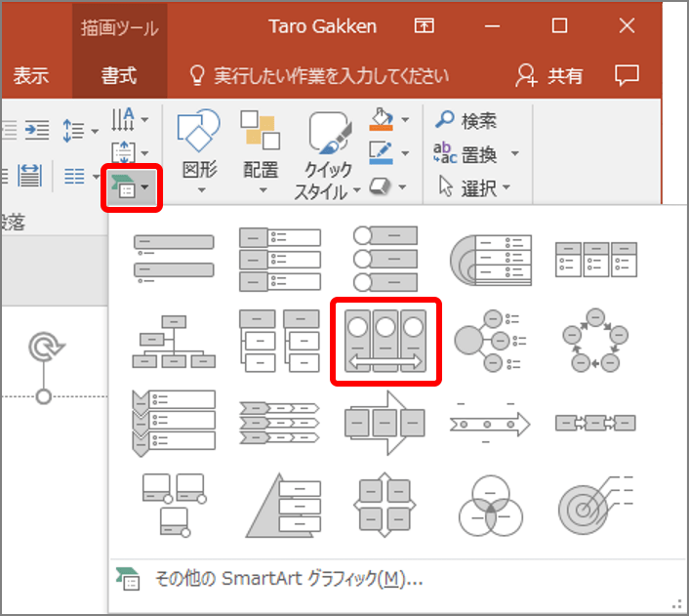Choose the basic cycle SmartArt layout

coord(594,342)
